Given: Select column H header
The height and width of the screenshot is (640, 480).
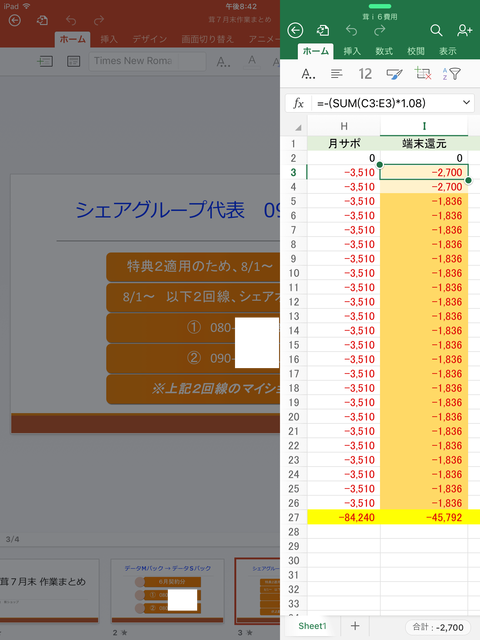Looking at the screenshot, I should [x=344, y=126].
